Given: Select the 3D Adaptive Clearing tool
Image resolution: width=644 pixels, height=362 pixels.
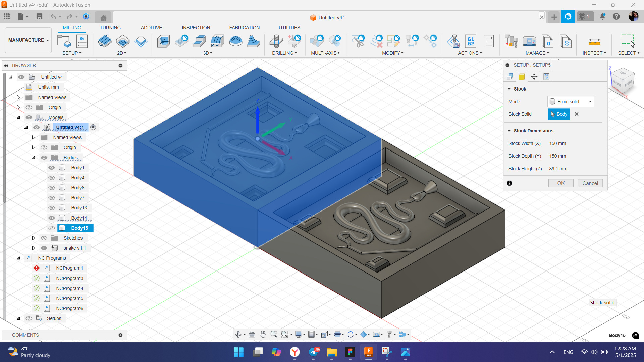Looking at the screenshot, I should 163,41.
